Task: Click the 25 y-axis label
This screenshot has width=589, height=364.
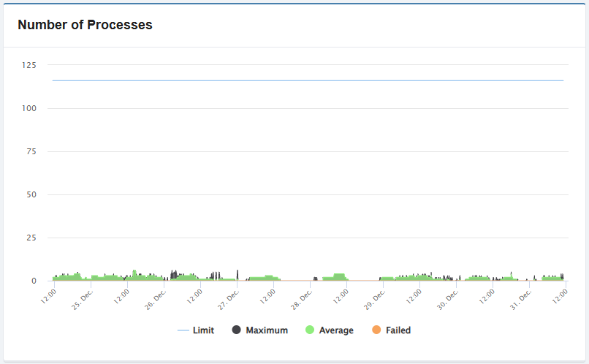Action: (31, 238)
